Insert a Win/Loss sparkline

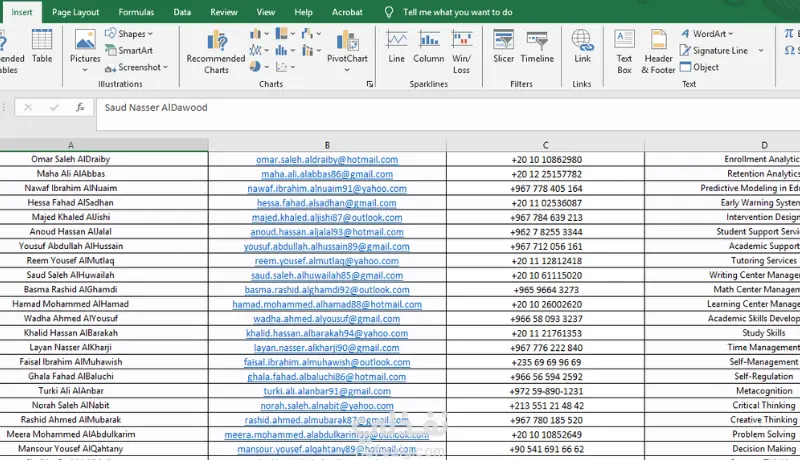[461, 51]
